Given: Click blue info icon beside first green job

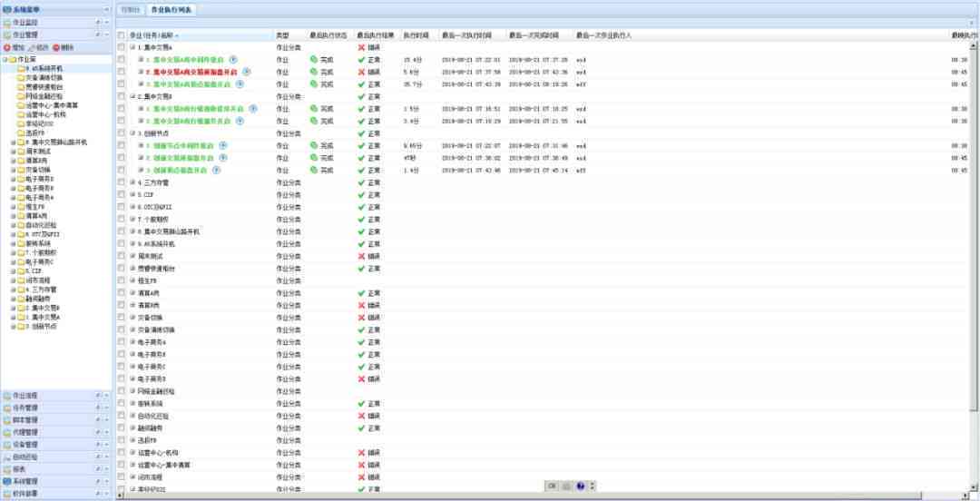Looking at the screenshot, I should pos(233,59).
